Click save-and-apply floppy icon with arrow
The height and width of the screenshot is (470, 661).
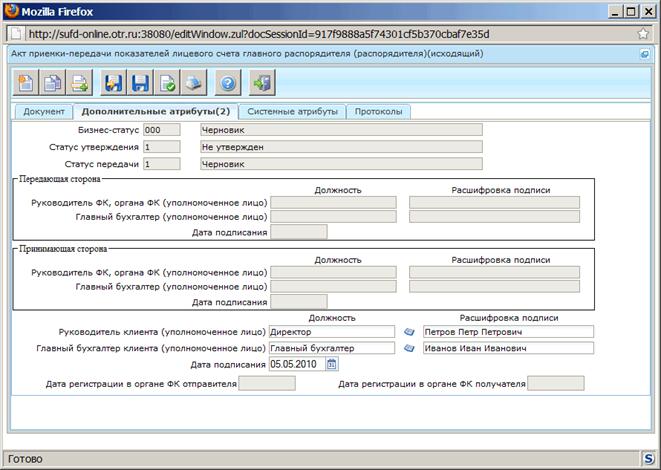click(x=114, y=83)
